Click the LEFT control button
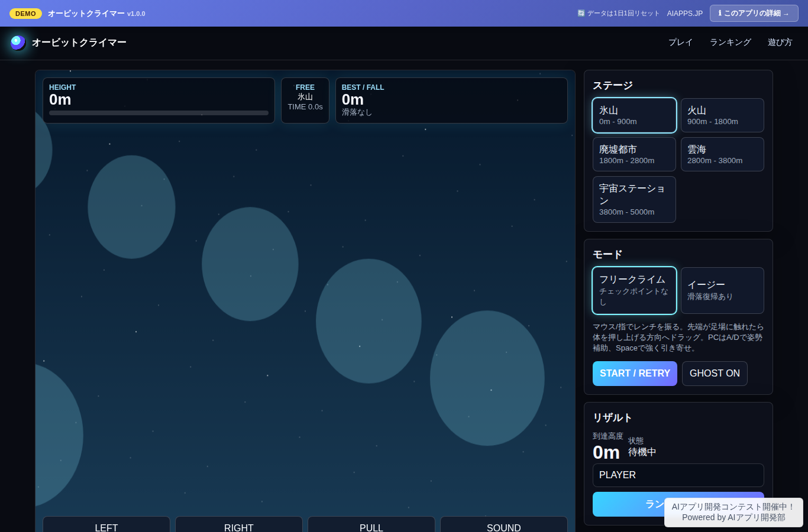Image resolution: width=808 pixels, height=532 pixels. point(106,524)
